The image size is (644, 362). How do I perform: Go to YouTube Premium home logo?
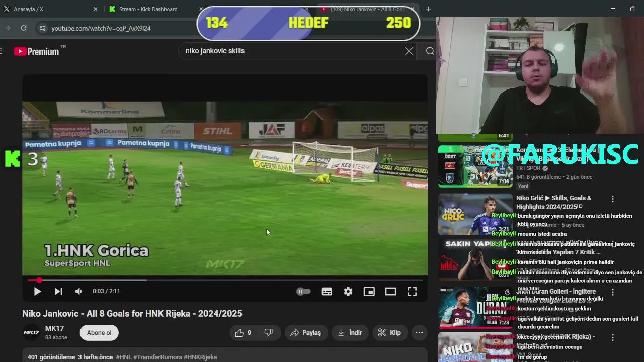pos(36,51)
